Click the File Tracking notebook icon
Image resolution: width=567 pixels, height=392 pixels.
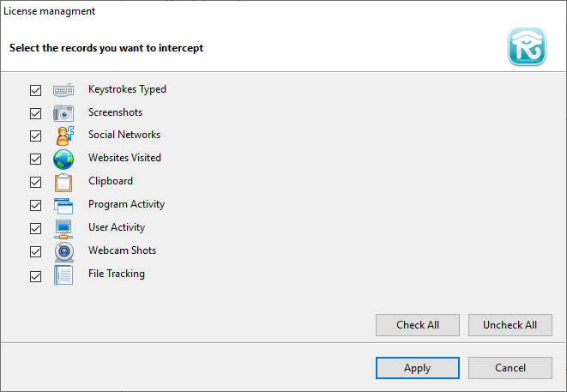(x=63, y=275)
